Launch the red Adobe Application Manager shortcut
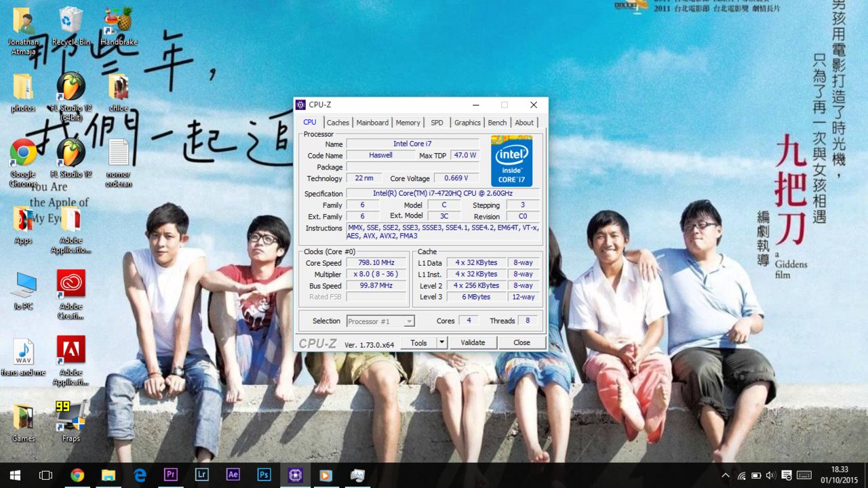The image size is (868, 488). point(71,361)
